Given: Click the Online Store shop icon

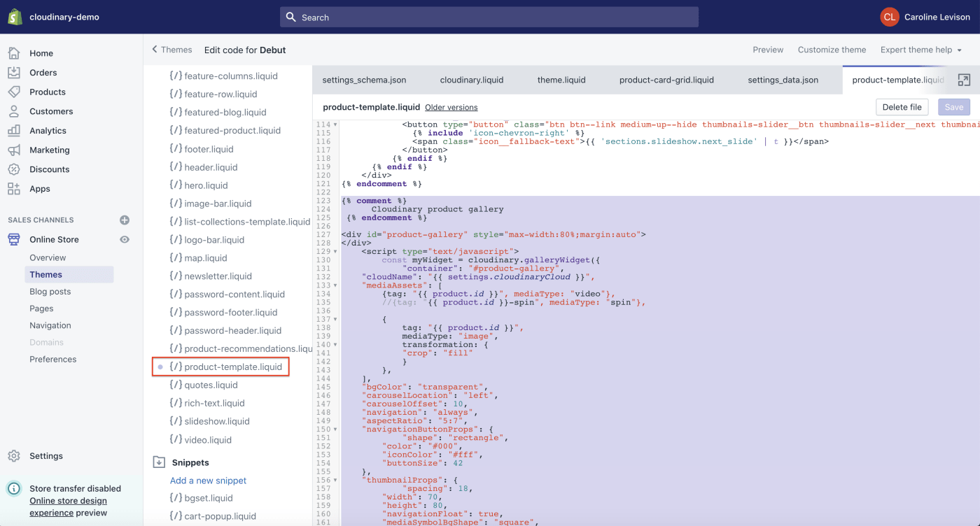Looking at the screenshot, I should (x=14, y=239).
